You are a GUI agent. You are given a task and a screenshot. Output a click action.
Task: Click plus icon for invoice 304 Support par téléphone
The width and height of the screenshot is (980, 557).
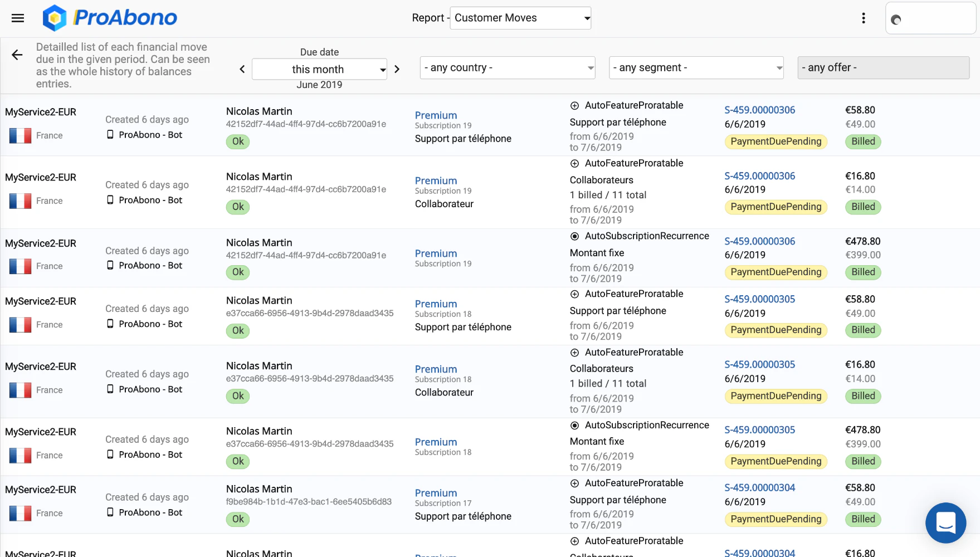pyautogui.click(x=574, y=483)
